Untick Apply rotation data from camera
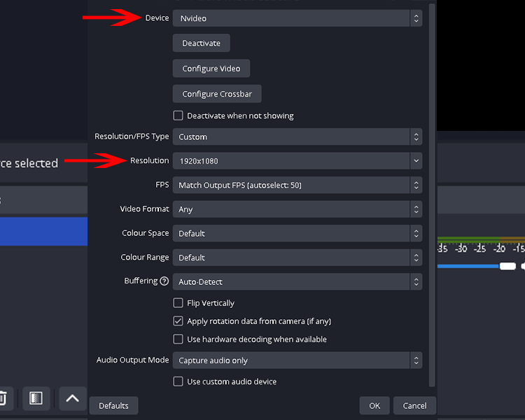525x420 pixels. pos(178,321)
